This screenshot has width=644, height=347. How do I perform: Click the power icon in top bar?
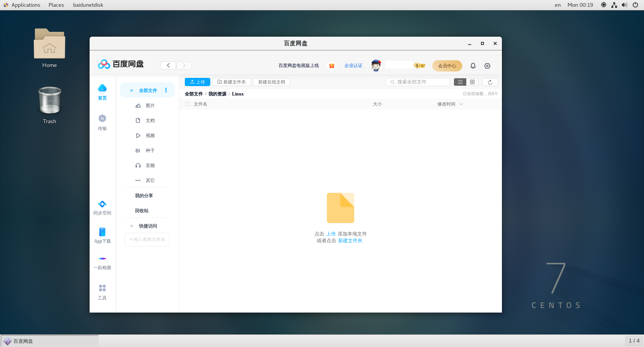(x=635, y=5)
